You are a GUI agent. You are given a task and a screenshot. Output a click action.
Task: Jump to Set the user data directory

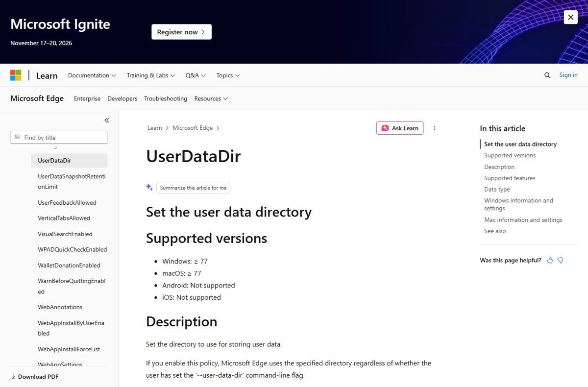[x=520, y=144]
